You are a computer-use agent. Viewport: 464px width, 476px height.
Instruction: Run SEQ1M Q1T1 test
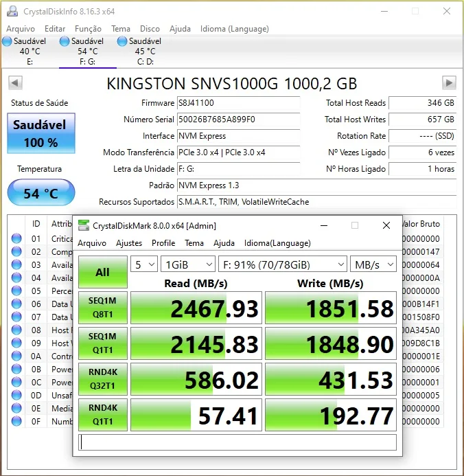103,343
